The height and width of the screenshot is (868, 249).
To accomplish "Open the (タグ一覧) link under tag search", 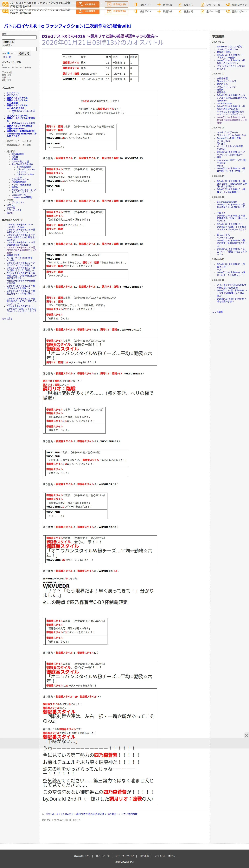I will tap(7, 57).
